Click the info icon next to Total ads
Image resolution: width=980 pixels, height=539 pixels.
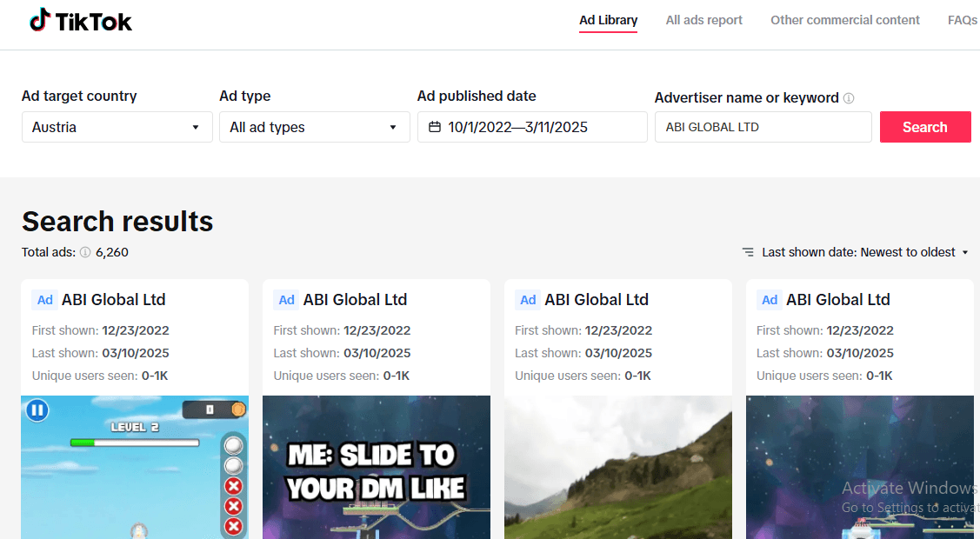point(85,253)
